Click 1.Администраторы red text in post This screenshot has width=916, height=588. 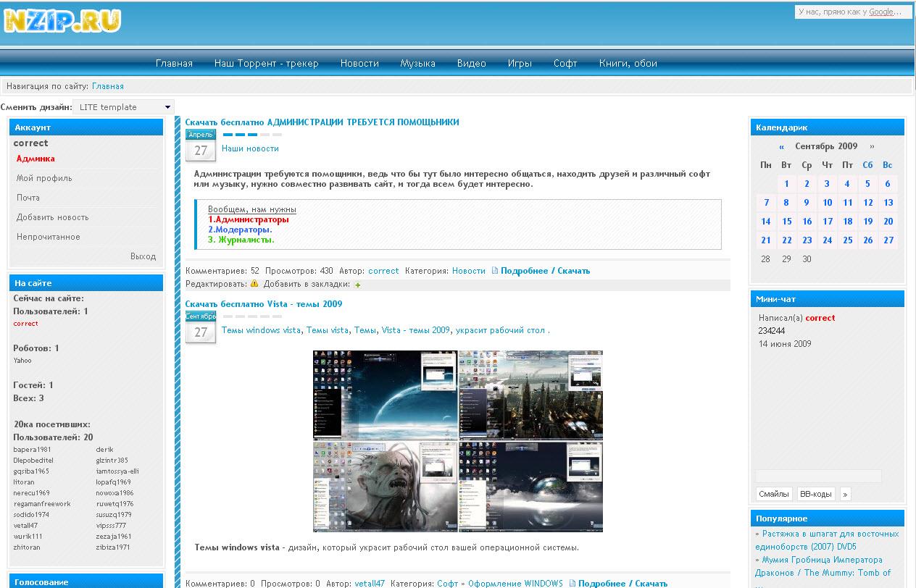click(x=249, y=219)
